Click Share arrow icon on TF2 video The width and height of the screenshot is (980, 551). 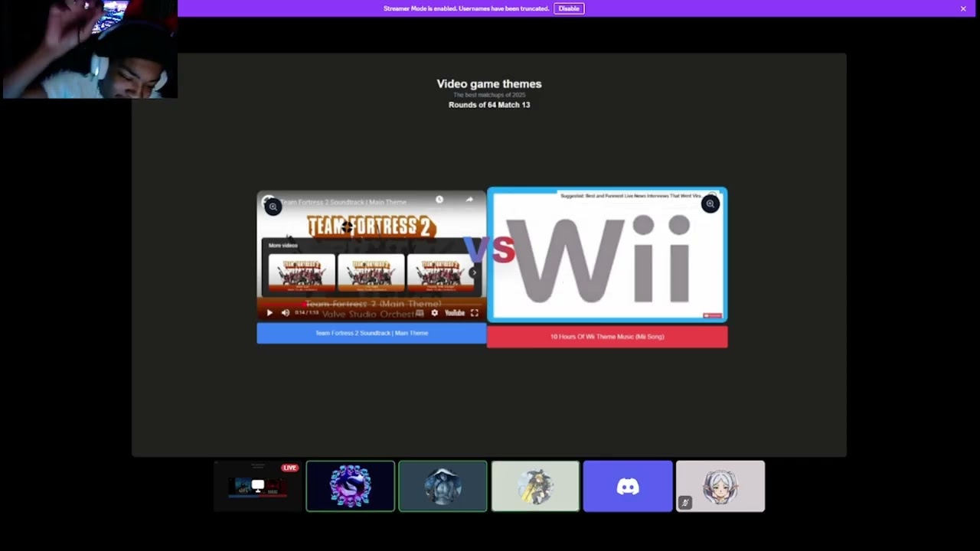tap(469, 200)
